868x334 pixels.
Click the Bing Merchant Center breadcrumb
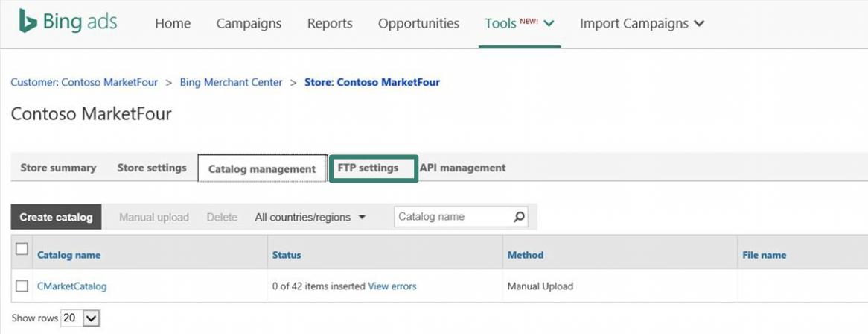tap(231, 82)
